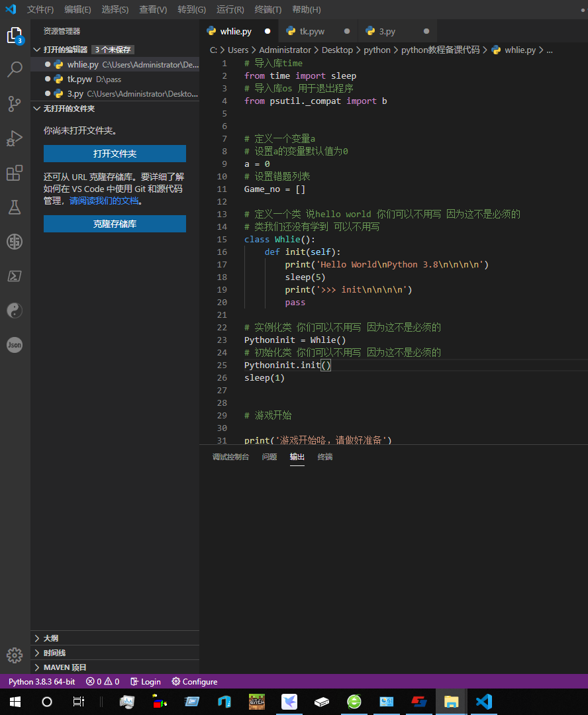Image resolution: width=588 pixels, height=715 pixels.
Task: Switch to the 输出 panel tab
Action: pos(297,456)
